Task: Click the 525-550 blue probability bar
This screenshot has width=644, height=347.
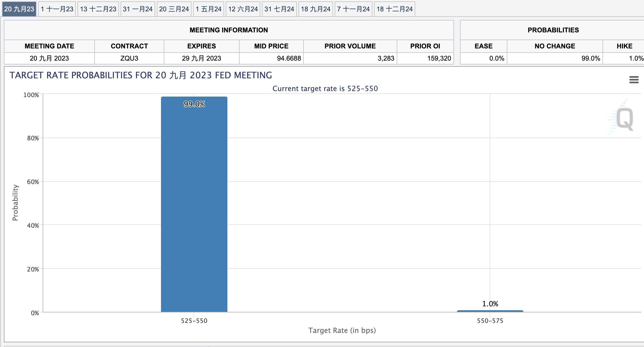Action: point(194,205)
